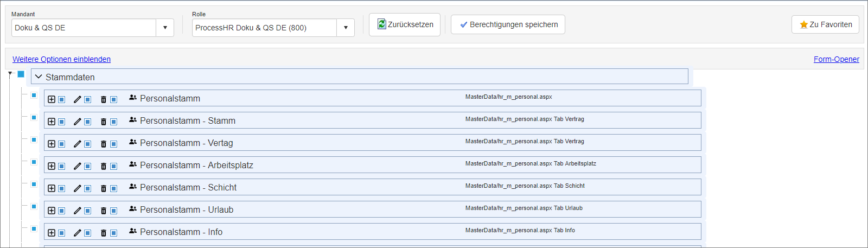This screenshot has width=868, height=248.
Task: Click the trash icon in Personalstamm - Schicht row
Action: pyautogui.click(x=104, y=188)
